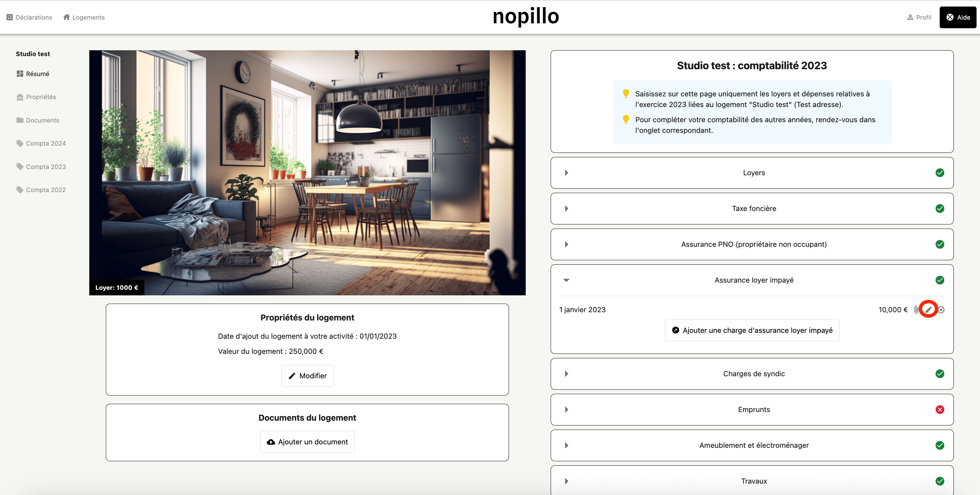The height and width of the screenshot is (495, 980).
Task: Click the Modifier button
Action: (x=307, y=376)
